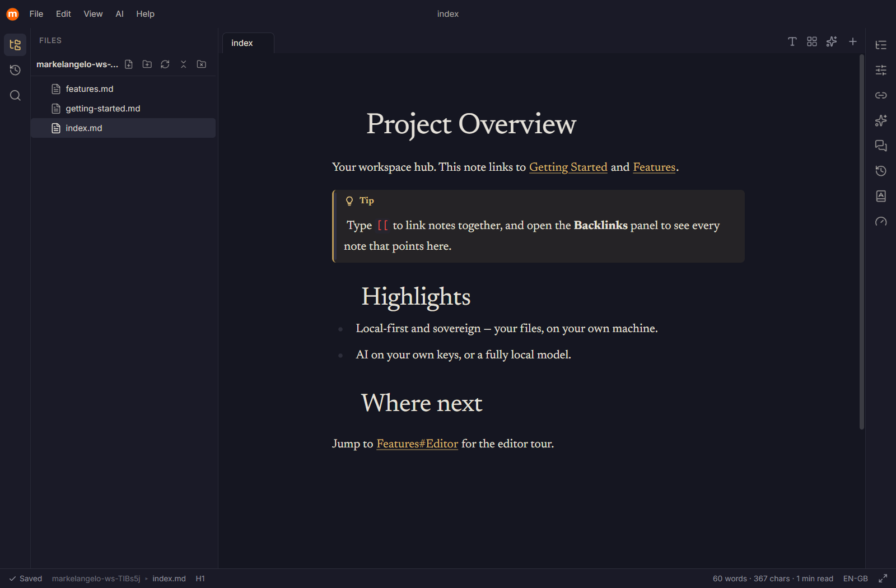Create a new file in workspace

click(129, 64)
